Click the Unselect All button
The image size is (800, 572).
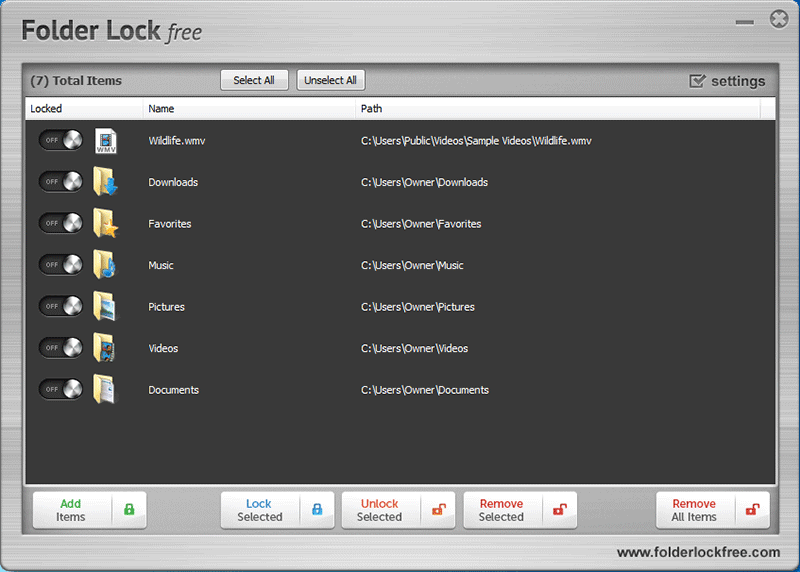(331, 80)
